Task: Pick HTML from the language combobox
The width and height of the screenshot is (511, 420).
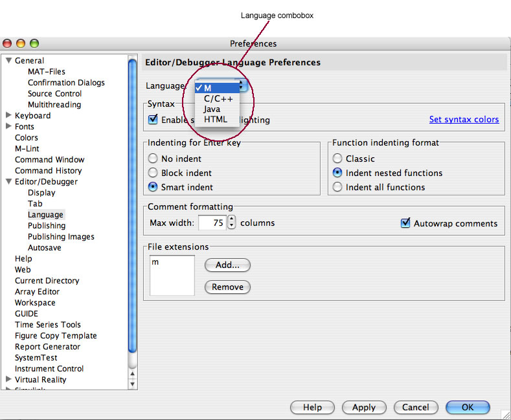Action: [216, 120]
